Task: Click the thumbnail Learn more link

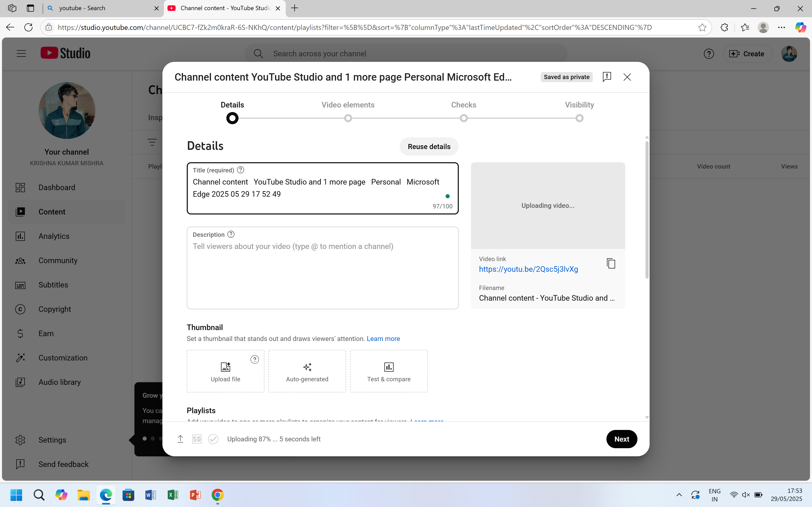Action: [383, 339]
